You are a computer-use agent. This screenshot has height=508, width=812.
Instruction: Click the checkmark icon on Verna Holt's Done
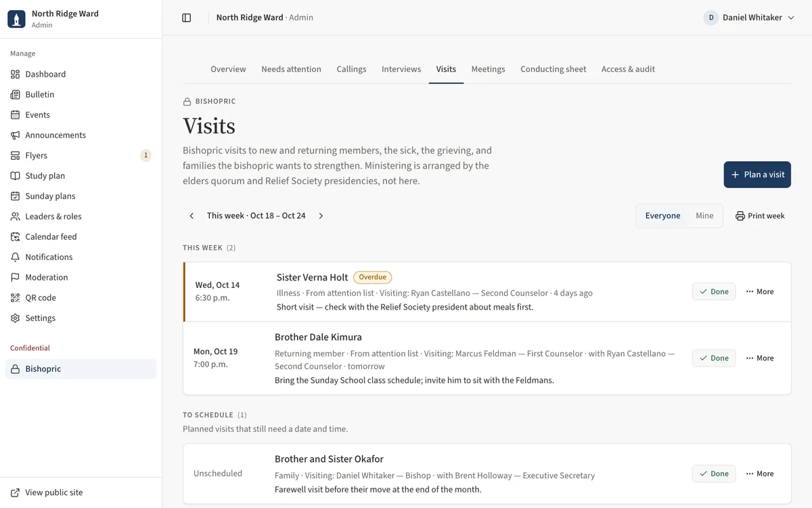pos(704,292)
